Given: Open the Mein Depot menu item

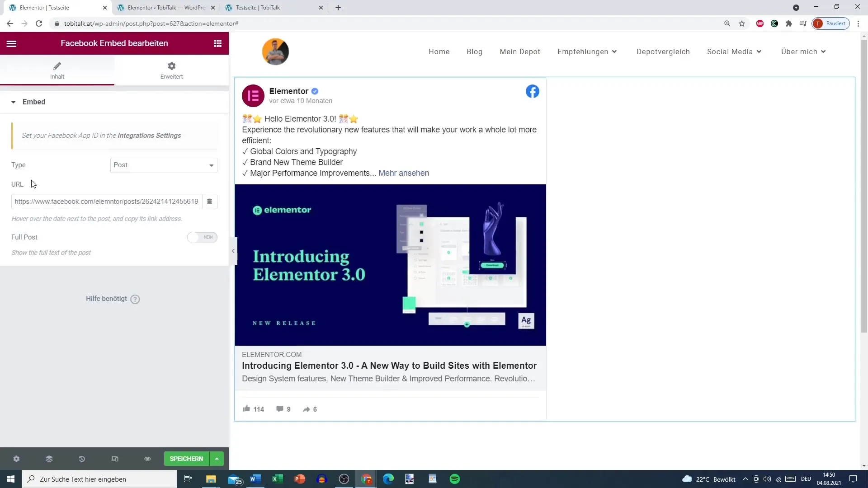Looking at the screenshot, I should pyautogui.click(x=520, y=52).
